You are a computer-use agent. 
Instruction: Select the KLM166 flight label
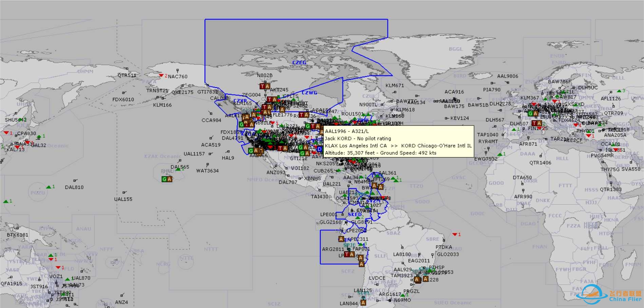point(162,105)
